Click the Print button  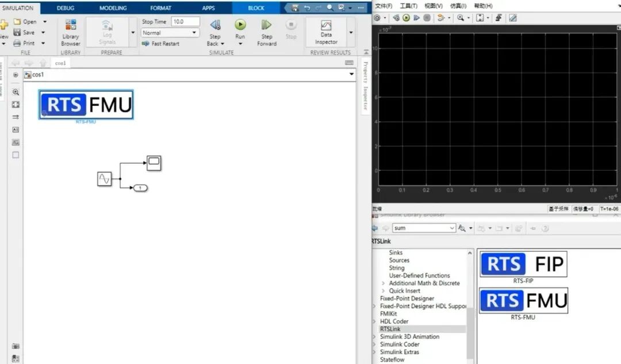(24, 43)
